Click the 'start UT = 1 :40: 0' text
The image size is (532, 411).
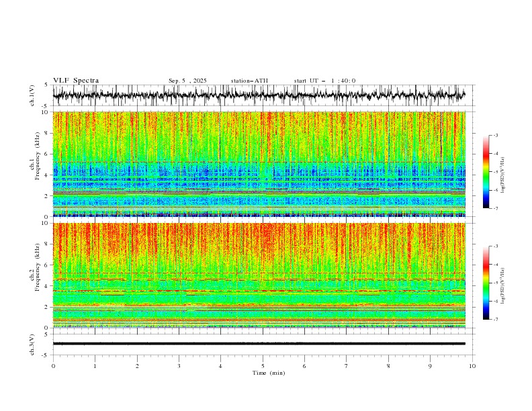click(x=324, y=81)
